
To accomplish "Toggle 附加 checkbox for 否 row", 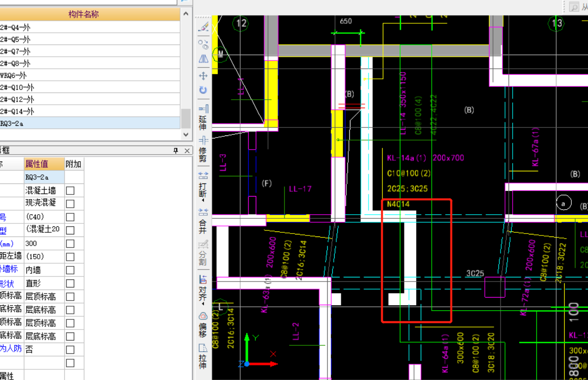I will click(x=70, y=350).
